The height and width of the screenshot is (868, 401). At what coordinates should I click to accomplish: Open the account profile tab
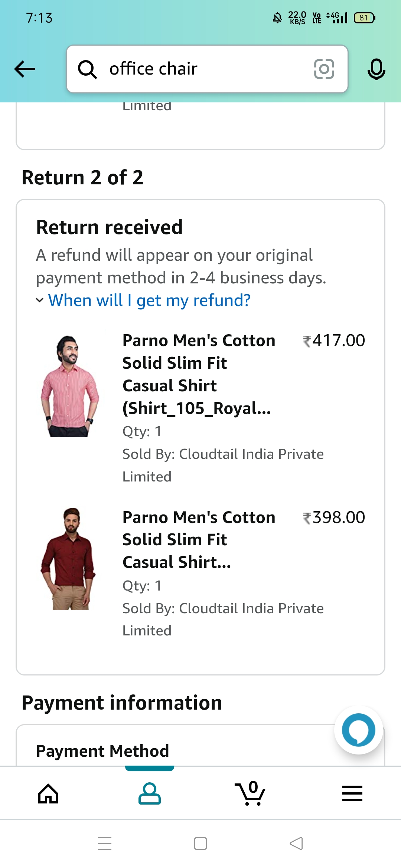[x=149, y=793]
